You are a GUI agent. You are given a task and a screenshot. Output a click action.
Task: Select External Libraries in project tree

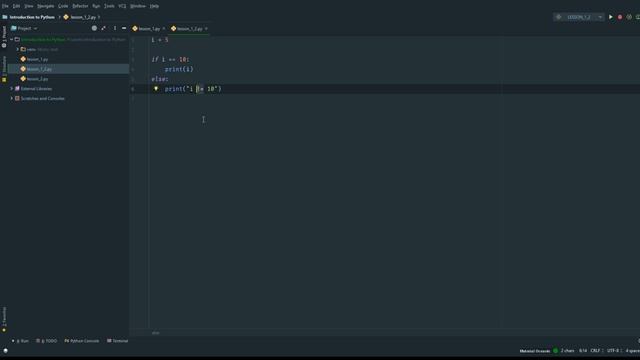36,89
